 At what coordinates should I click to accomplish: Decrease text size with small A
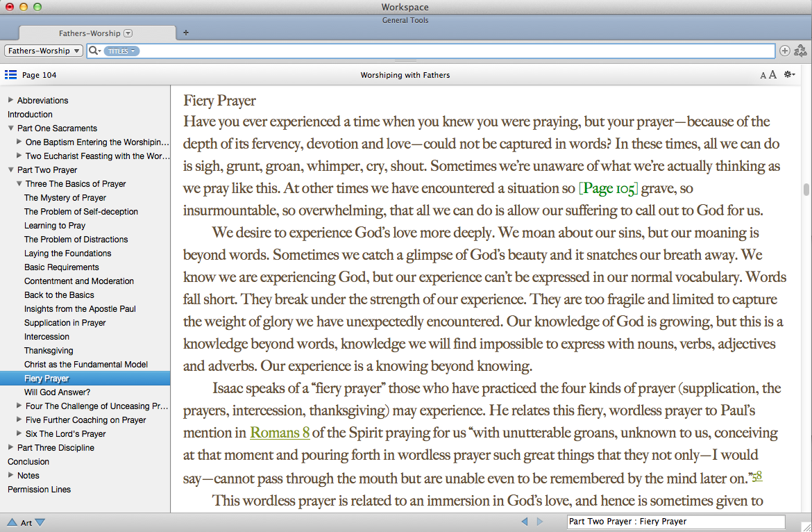[x=763, y=76]
